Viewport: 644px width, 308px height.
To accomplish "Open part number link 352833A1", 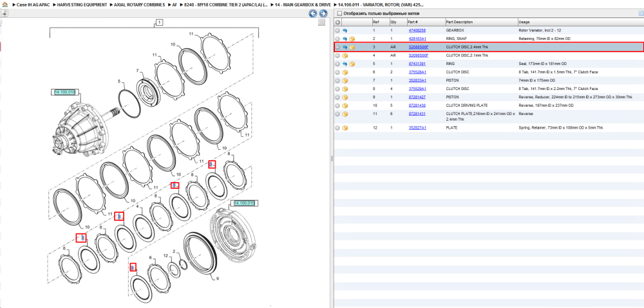I will coord(417,80).
